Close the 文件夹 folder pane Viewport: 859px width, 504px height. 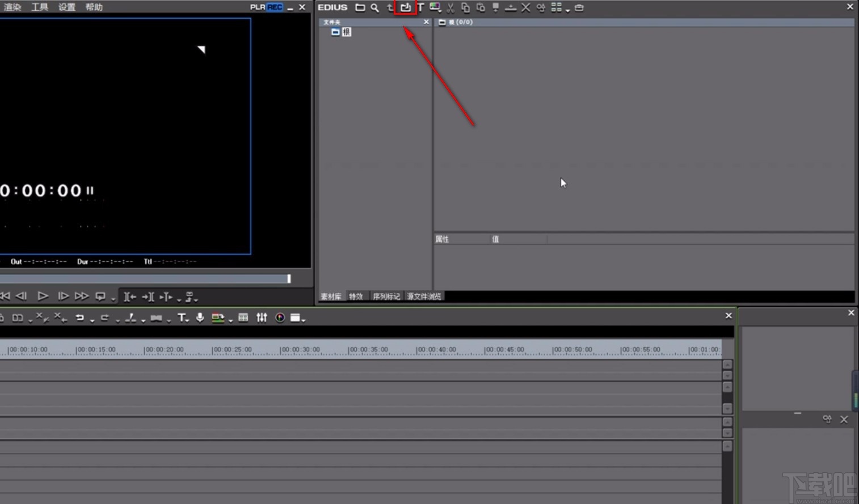pos(426,22)
